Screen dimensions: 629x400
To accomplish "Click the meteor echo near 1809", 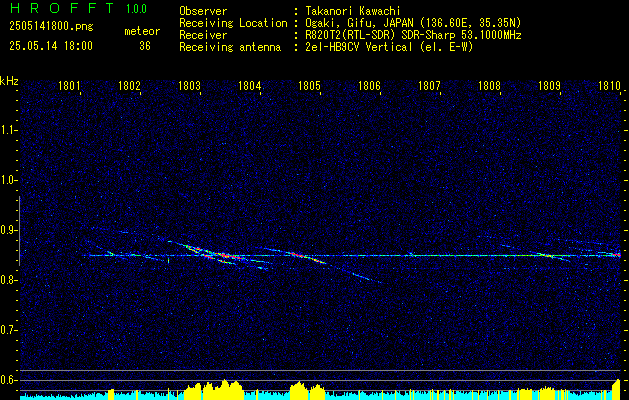I will tap(548, 254).
